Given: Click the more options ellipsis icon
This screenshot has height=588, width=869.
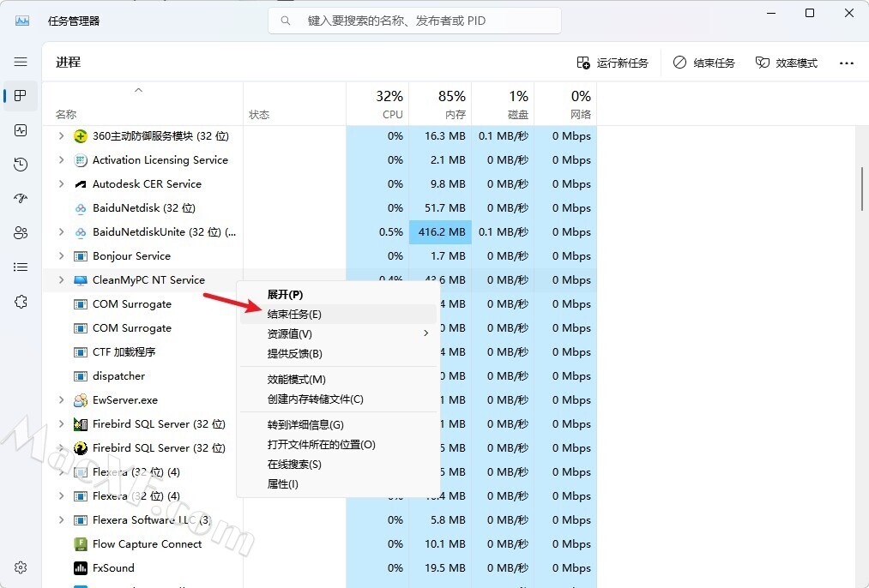Looking at the screenshot, I should [847, 63].
